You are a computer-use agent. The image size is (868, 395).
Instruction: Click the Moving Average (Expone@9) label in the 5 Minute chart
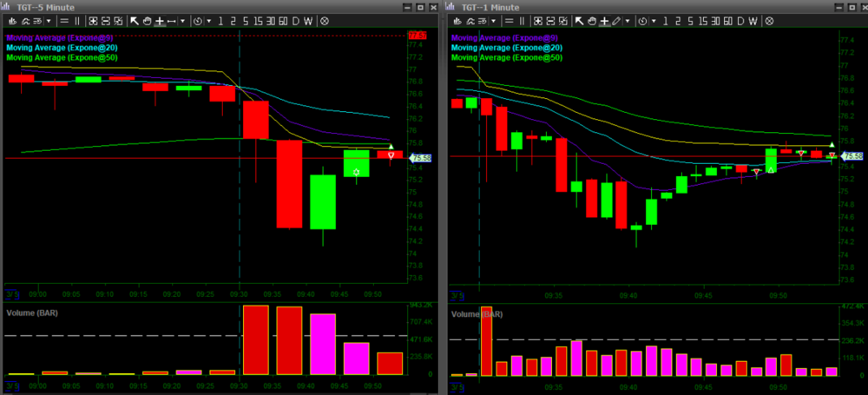(61, 37)
